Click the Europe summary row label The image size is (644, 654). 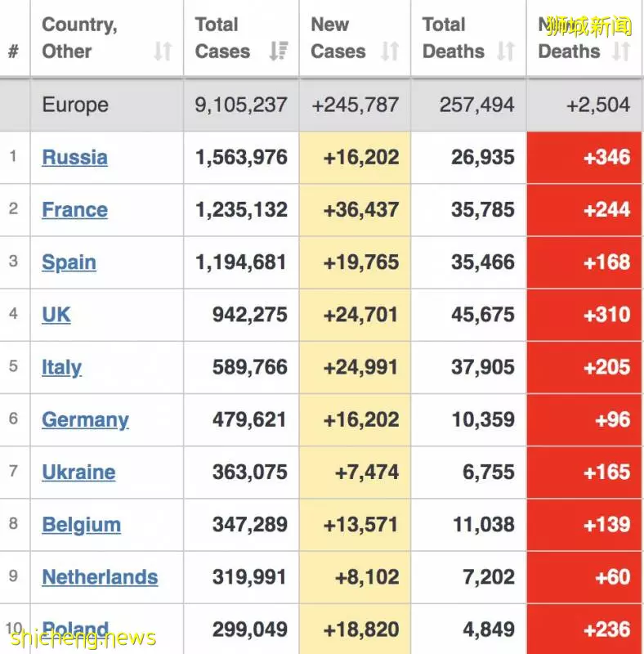(75, 105)
